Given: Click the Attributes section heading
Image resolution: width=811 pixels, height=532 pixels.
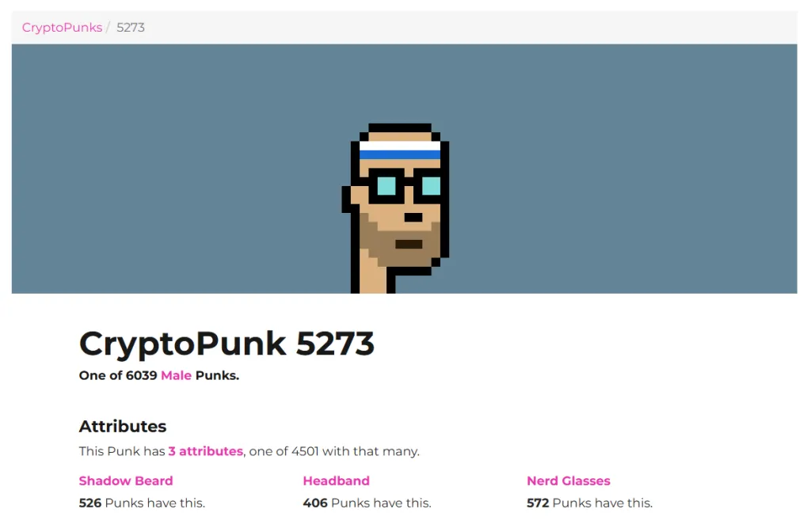Looking at the screenshot, I should point(123,427).
